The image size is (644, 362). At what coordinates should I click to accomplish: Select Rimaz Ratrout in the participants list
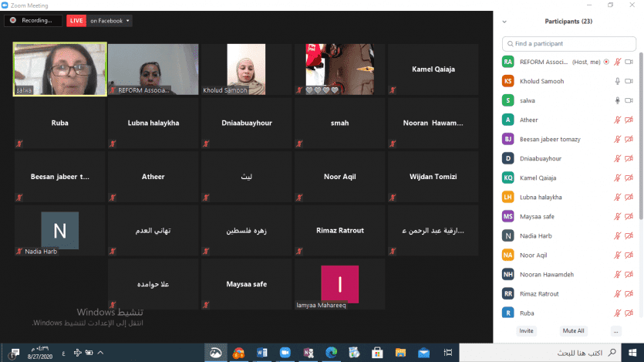pos(541,293)
